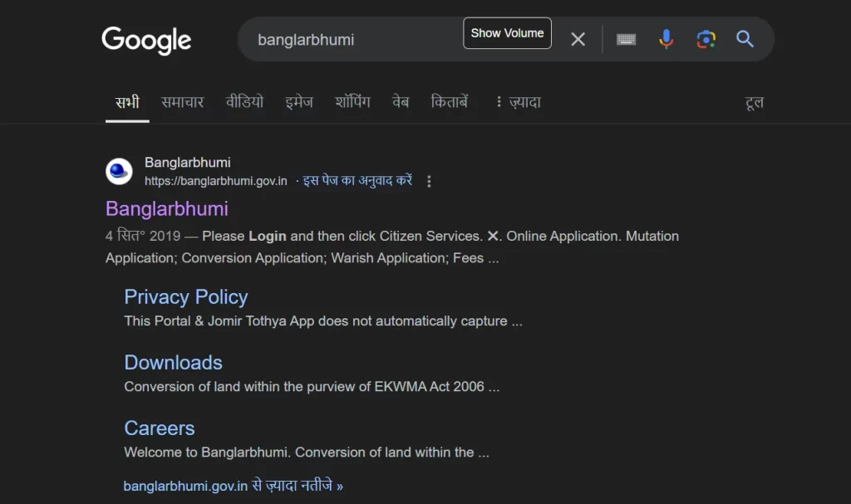Click the https://banglarbhumi.gov.in URL text
This screenshot has width=851, height=504.
click(216, 181)
